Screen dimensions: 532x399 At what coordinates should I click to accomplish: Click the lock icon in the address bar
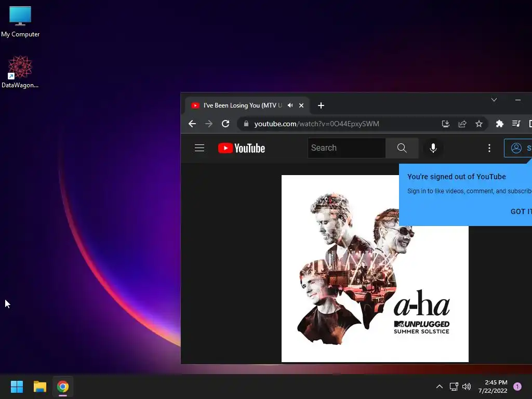point(246,124)
